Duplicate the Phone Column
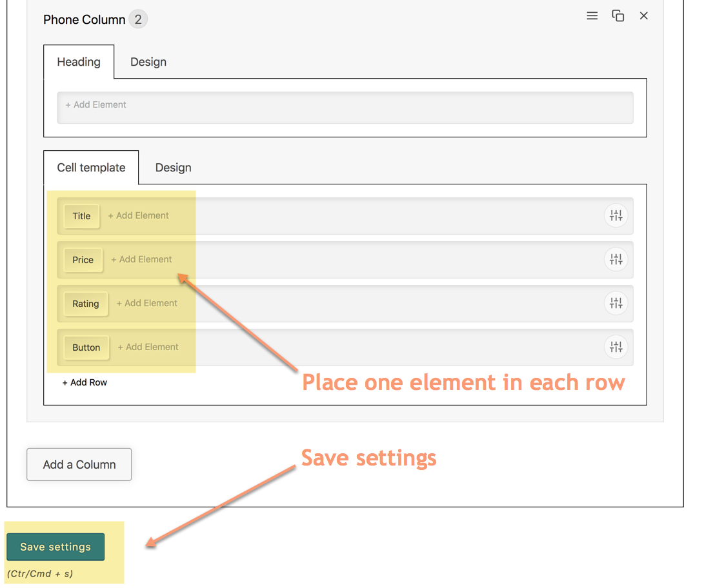Image resolution: width=704 pixels, height=588 pixels. tap(618, 16)
